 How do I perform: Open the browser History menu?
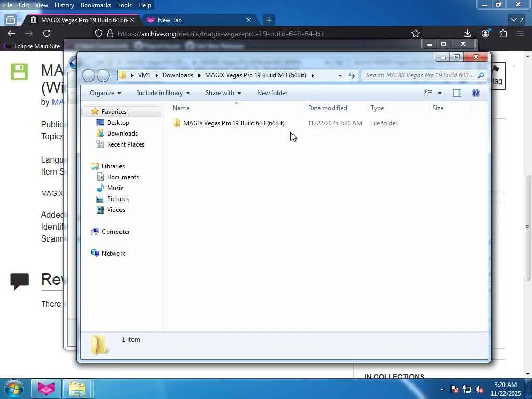64,5
